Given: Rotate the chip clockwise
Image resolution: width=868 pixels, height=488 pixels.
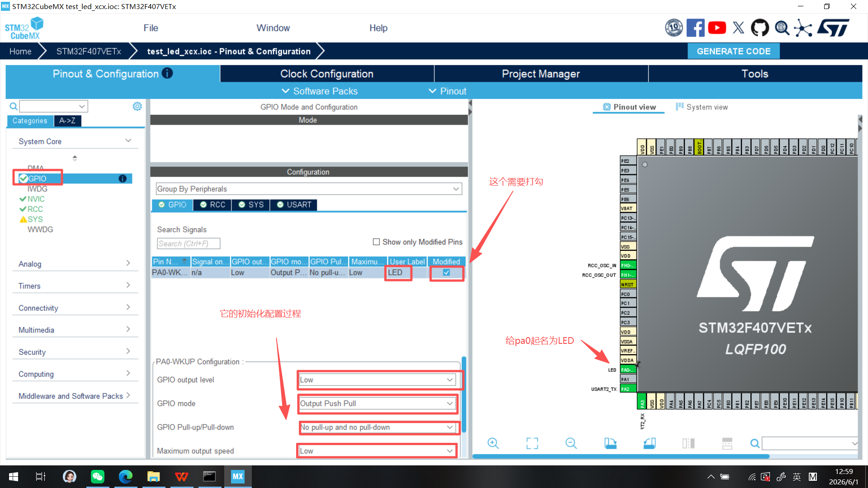Looking at the screenshot, I should [x=610, y=443].
